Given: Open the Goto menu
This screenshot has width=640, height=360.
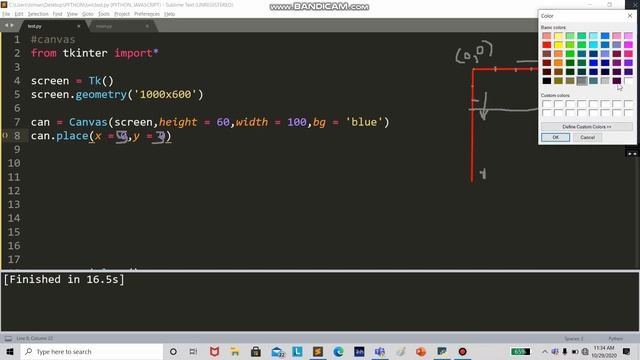Looking at the screenshot, I should pyautogui.click(x=88, y=14).
